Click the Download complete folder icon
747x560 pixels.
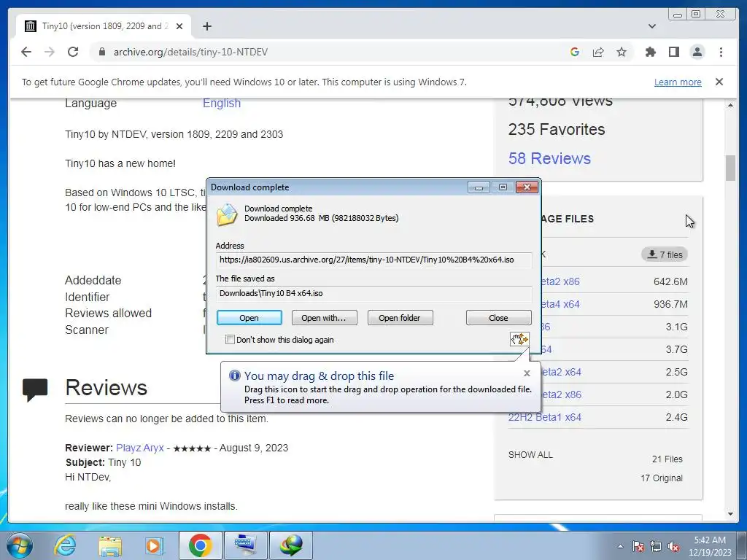[227, 214]
